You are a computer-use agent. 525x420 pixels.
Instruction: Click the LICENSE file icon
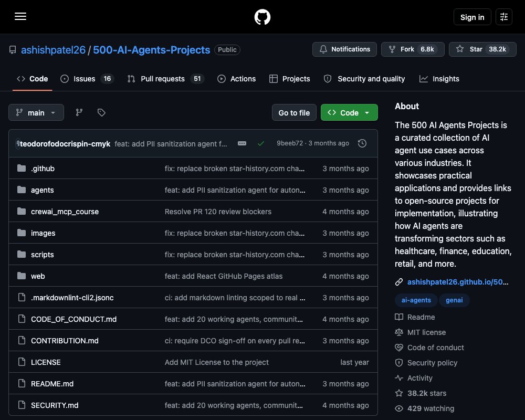(22, 362)
